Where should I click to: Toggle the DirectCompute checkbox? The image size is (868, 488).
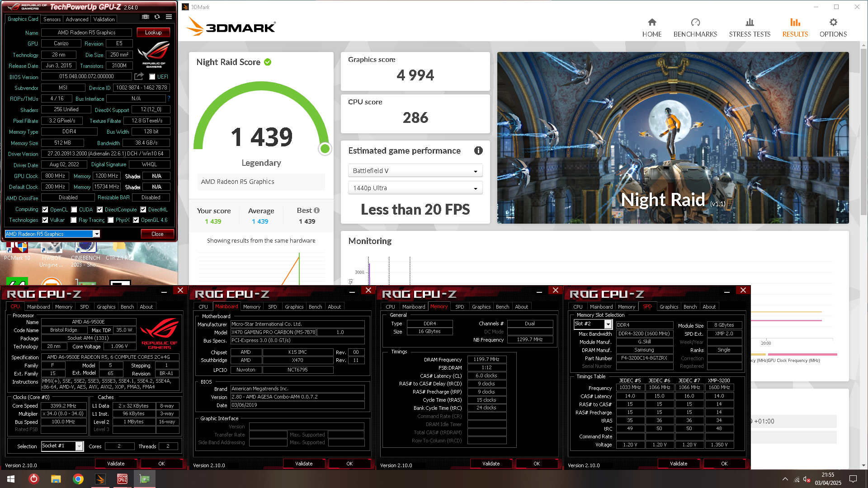[100, 210]
